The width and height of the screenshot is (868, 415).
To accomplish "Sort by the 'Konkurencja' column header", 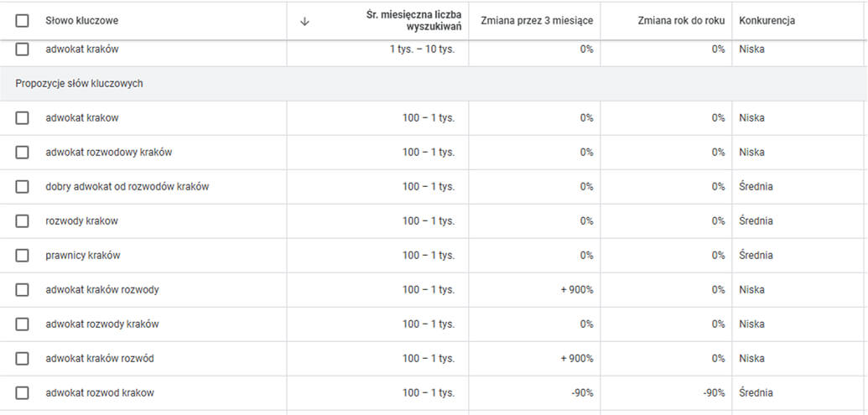I will (767, 21).
